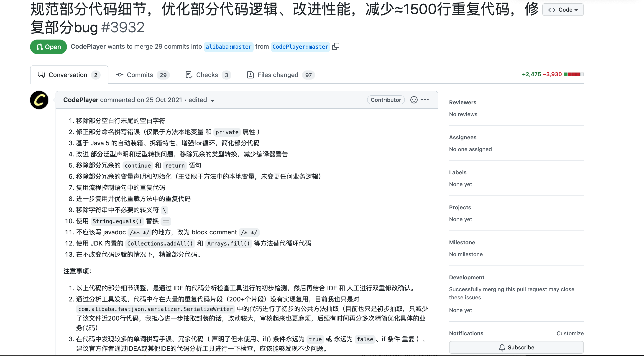Click the red-green diff stat blocks
The height and width of the screenshot is (356, 644).
coord(574,74)
